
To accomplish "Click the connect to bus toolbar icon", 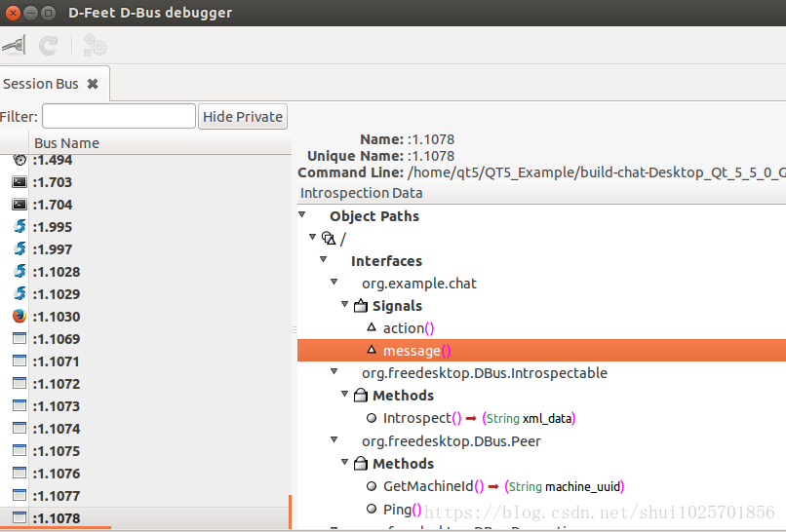I will coord(14,46).
